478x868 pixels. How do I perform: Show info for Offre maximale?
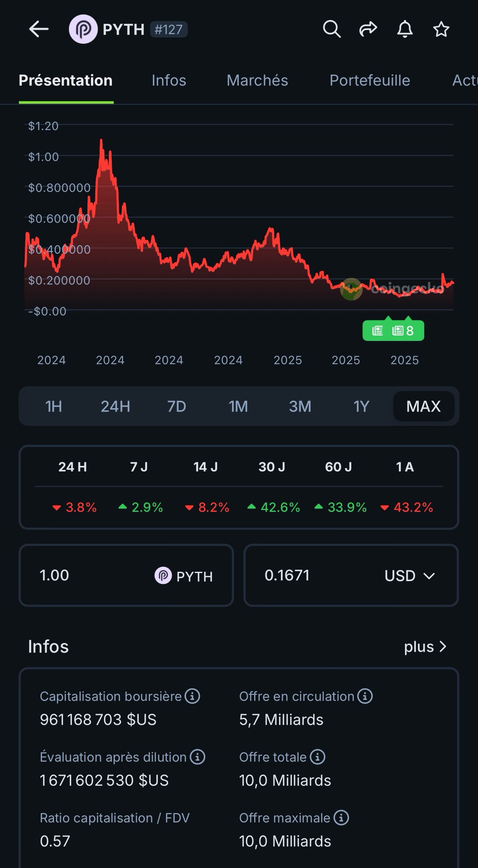[x=341, y=818]
